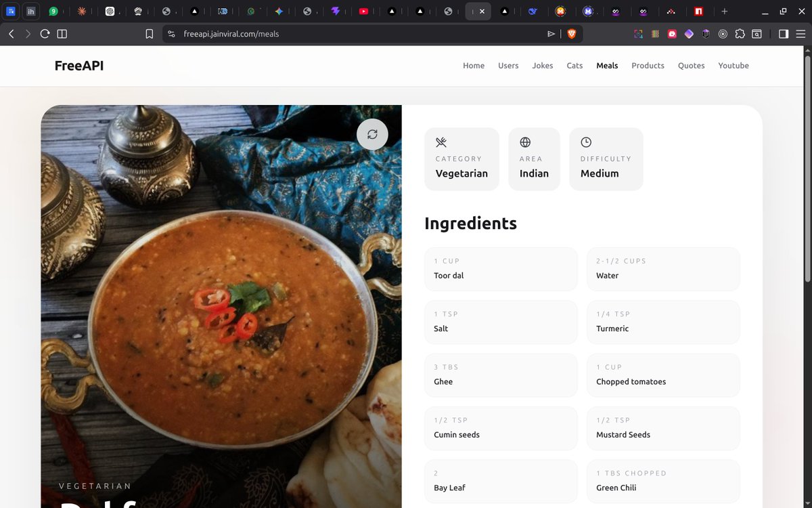
Task: Switch to the ChatGPT icon tab
Action: [110, 12]
